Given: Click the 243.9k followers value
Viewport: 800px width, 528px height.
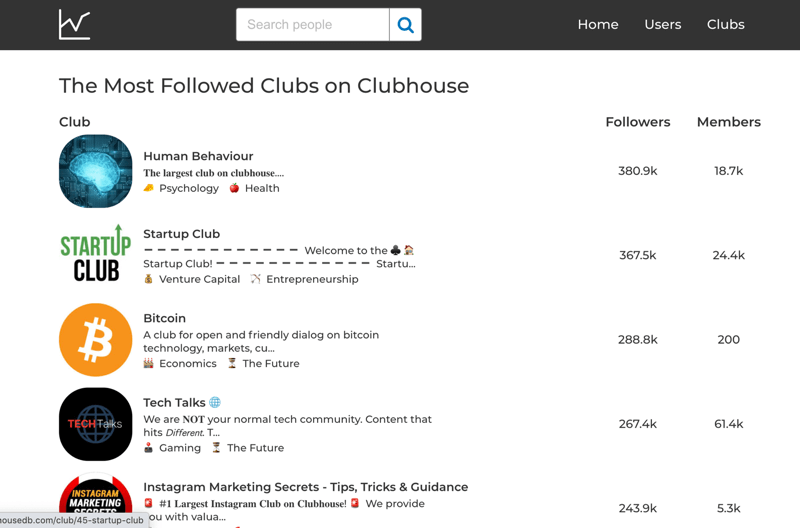Looking at the screenshot, I should click(638, 508).
